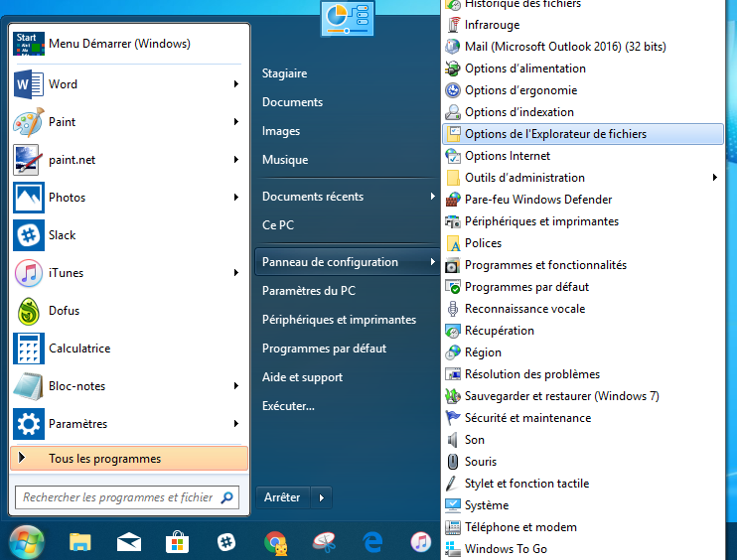Expand Paramètres submenu arrow

(x=236, y=424)
